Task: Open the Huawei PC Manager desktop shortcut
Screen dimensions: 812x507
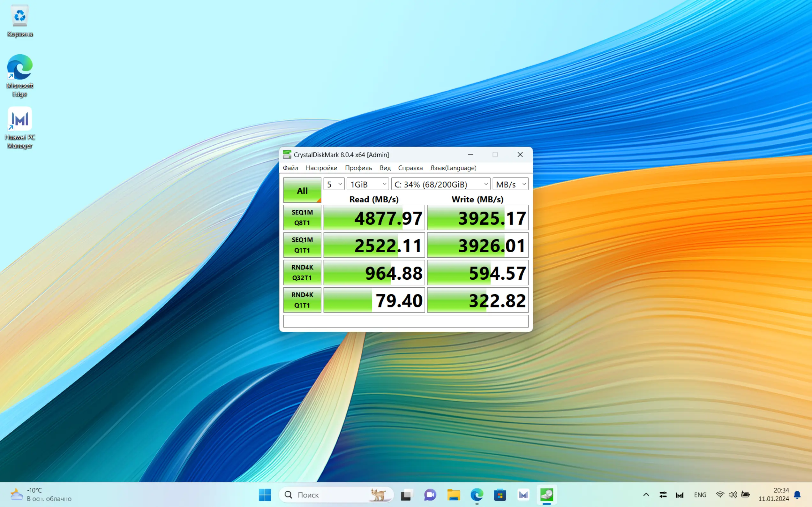Action: (x=20, y=127)
